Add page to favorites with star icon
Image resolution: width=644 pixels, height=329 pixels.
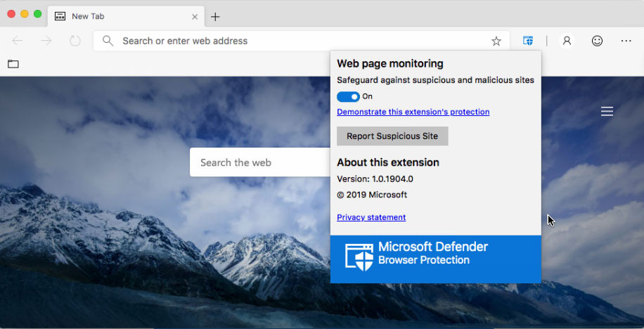(x=496, y=41)
